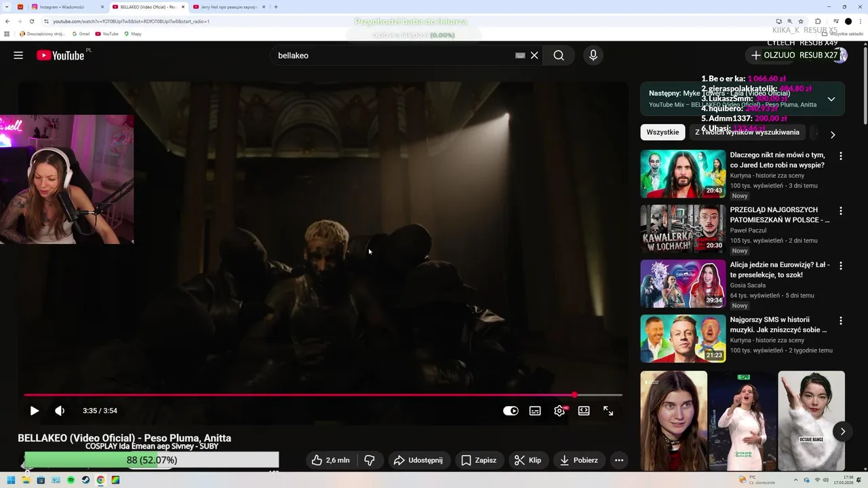Open Spotify from the taskbar

[x=71, y=480]
